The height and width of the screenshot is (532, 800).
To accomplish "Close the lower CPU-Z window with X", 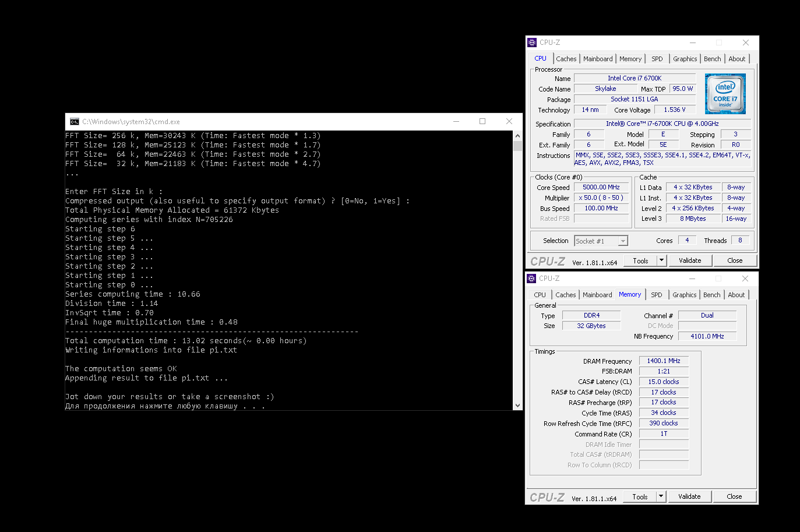I will [x=745, y=279].
